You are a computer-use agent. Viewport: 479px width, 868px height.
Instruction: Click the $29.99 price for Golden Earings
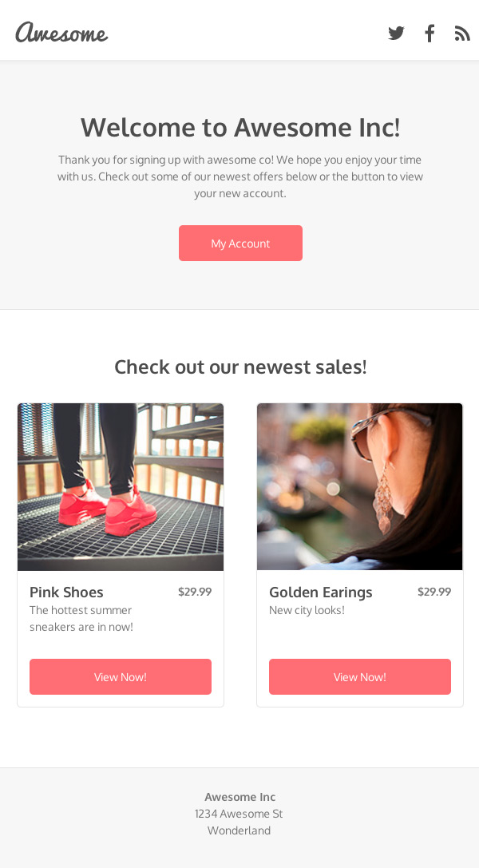point(434,592)
